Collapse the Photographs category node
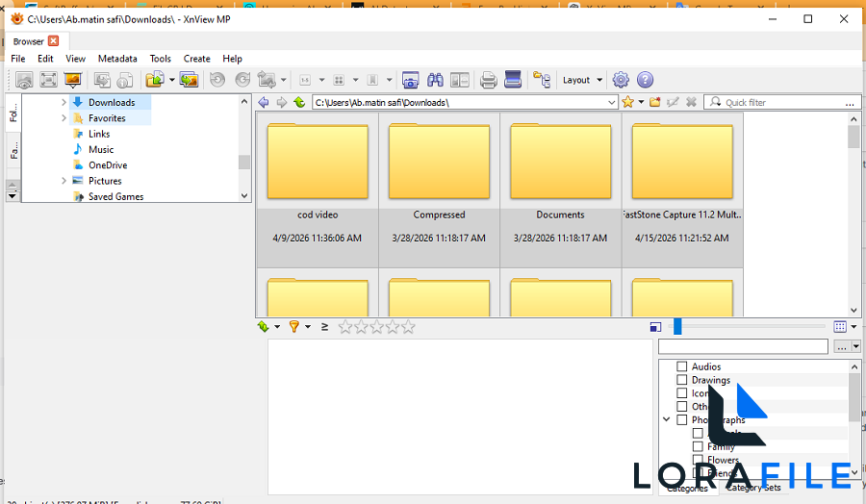The width and height of the screenshot is (866, 504). point(667,419)
